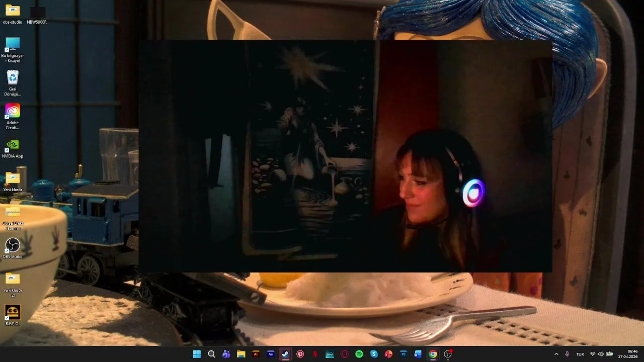Open the Windows Start menu

(x=197, y=354)
